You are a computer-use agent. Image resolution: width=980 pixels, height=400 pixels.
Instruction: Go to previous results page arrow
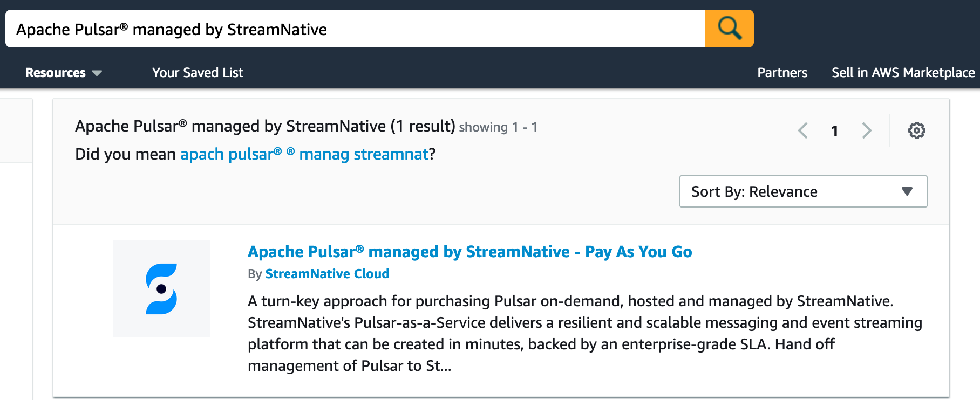click(x=803, y=130)
